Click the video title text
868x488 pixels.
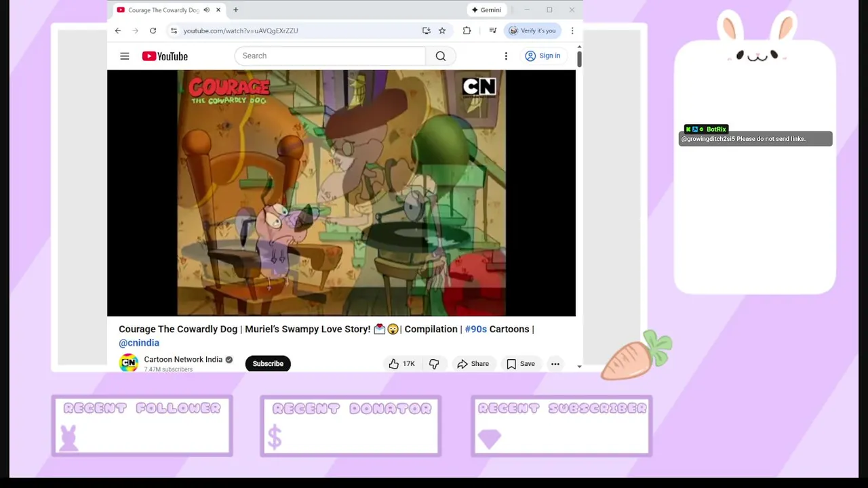pyautogui.click(x=326, y=336)
